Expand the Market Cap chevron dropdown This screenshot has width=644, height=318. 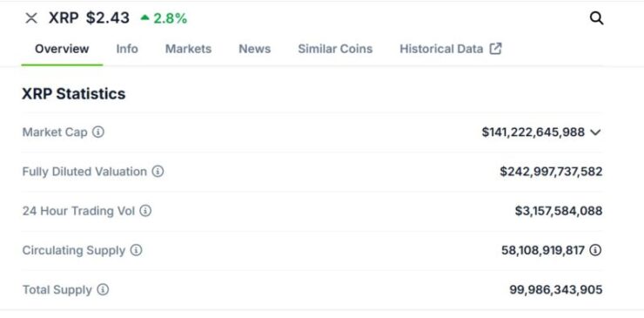pos(595,132)
